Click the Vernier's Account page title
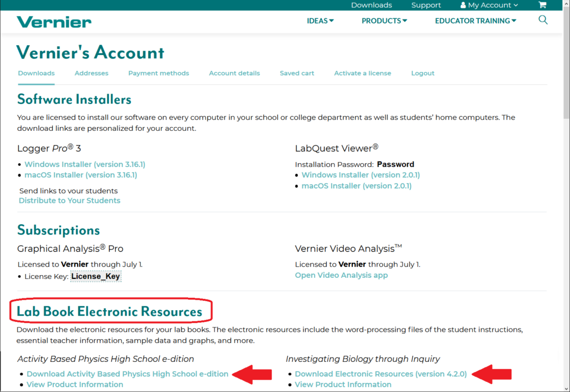The height and width of the screenshot is (392, 570). [x=91, y=53]
